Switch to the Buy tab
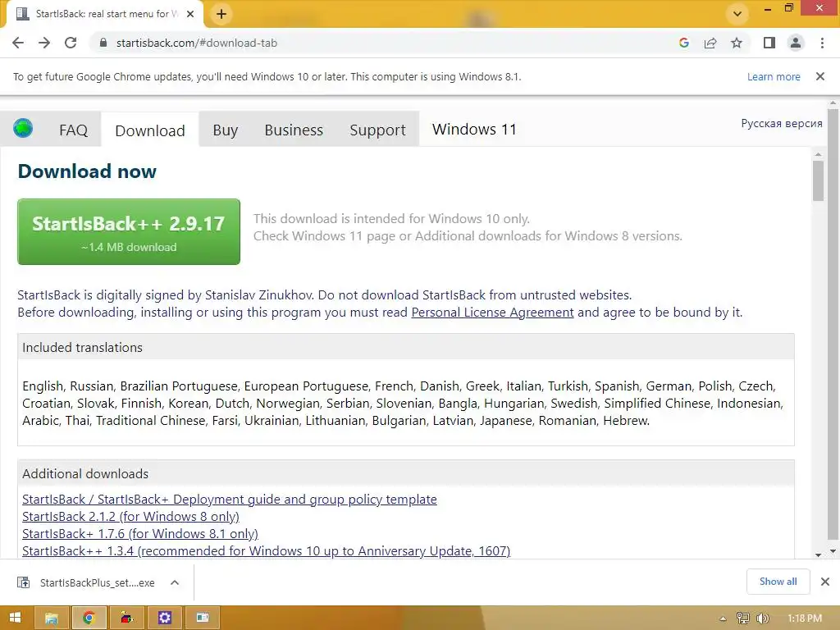Viewport: 840px width, 630px height. (225, 130)
